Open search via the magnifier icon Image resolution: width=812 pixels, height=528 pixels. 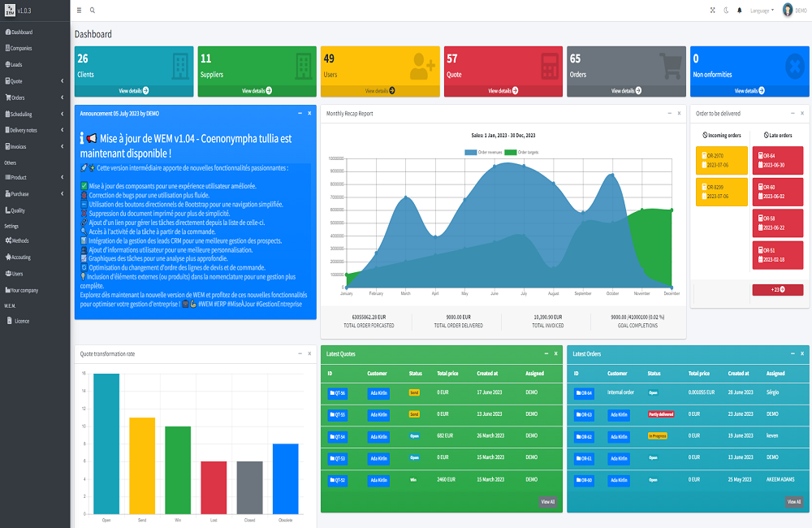(x=93, y=11)
